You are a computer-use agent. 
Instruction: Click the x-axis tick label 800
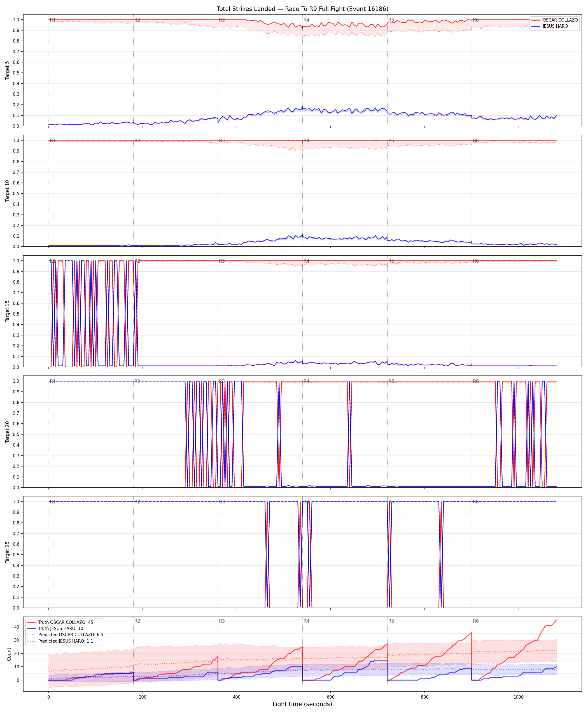(425, 697)
